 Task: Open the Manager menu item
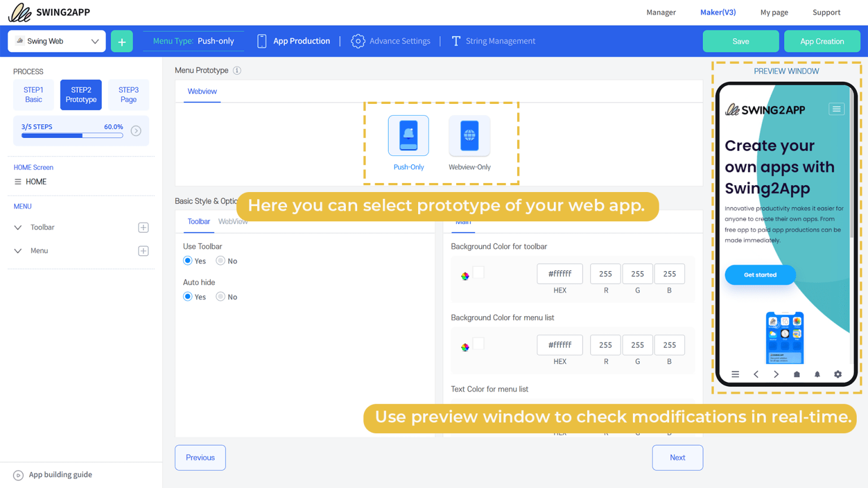pos(661,12)
